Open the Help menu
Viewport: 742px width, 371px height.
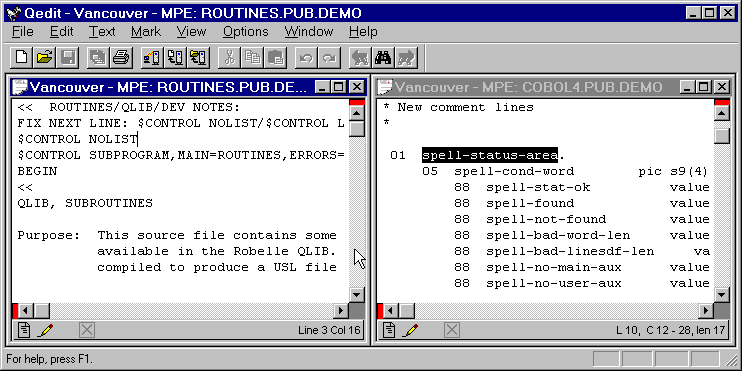(x=363, y=32)
